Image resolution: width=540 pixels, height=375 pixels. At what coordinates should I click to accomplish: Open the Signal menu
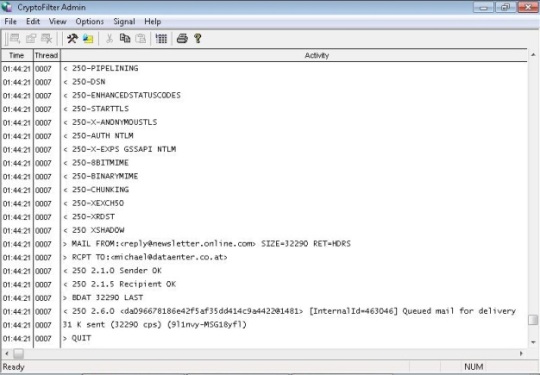[124, 22]
